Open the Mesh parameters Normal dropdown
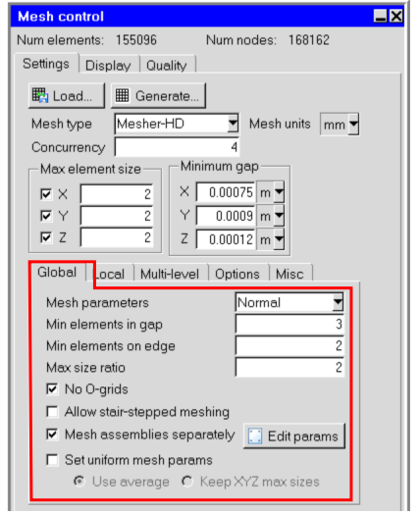420x514 pixels. (x=338, y=302)
